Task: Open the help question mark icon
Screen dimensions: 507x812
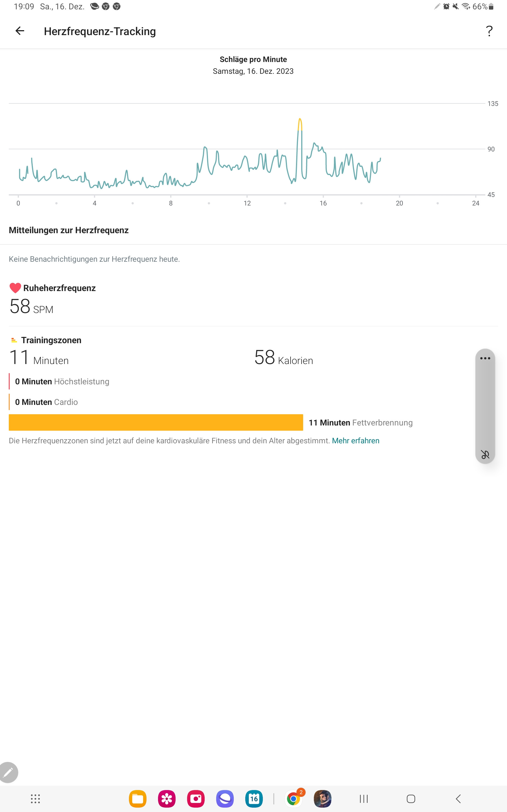Action: coord(489,31)
